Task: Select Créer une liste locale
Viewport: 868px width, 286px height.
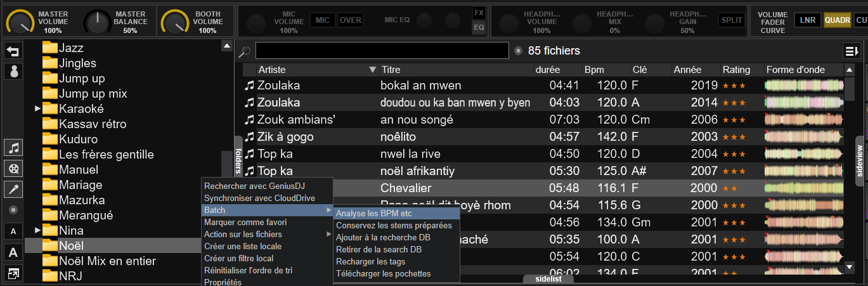Action: point(267,246)
